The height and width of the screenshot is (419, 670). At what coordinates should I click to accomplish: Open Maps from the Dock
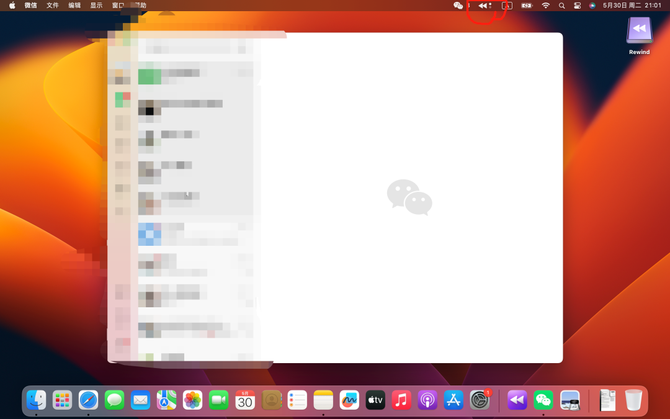[x=167, y=400]
